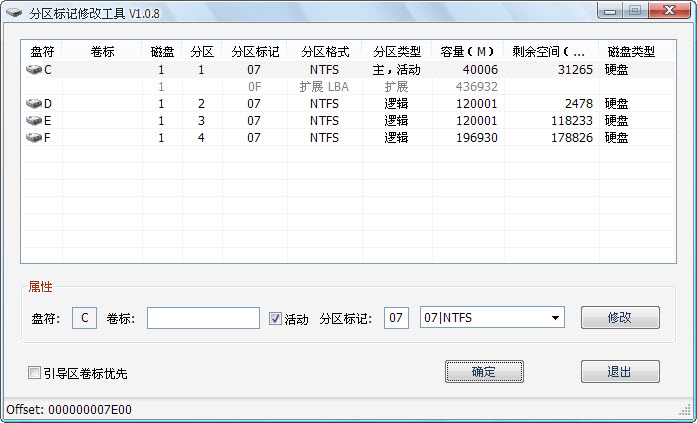Sort by 分区格式 column header
697x423 pixels.
pyautogui.click(x=324, y=51)
